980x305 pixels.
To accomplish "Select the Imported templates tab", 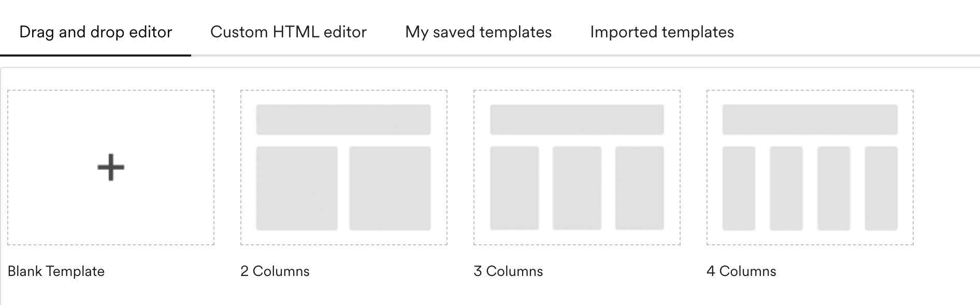I will (x=662, y=32).
